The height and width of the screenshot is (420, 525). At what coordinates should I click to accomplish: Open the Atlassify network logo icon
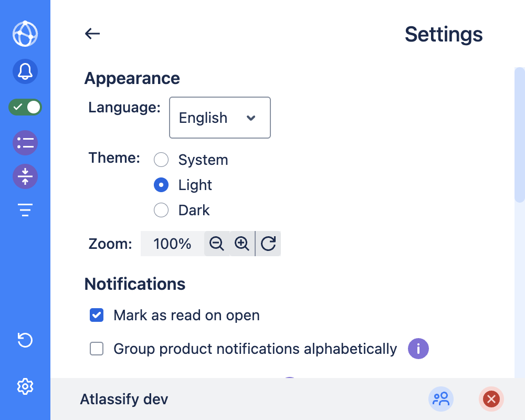point(25,34)
